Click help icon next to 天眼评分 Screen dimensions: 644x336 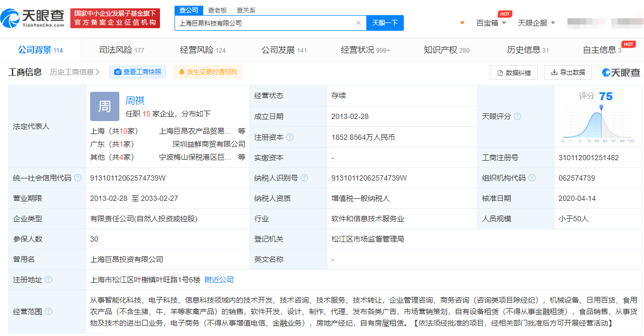tap(517, 116)
